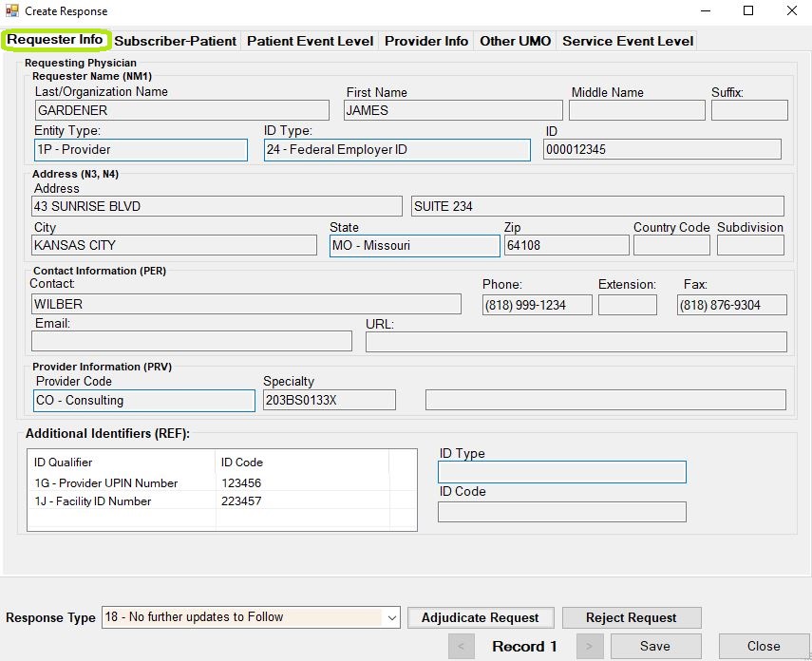Focus the empty field beside Specialty
This screenshot has height=661, width=812.
(x=606, y=400)
